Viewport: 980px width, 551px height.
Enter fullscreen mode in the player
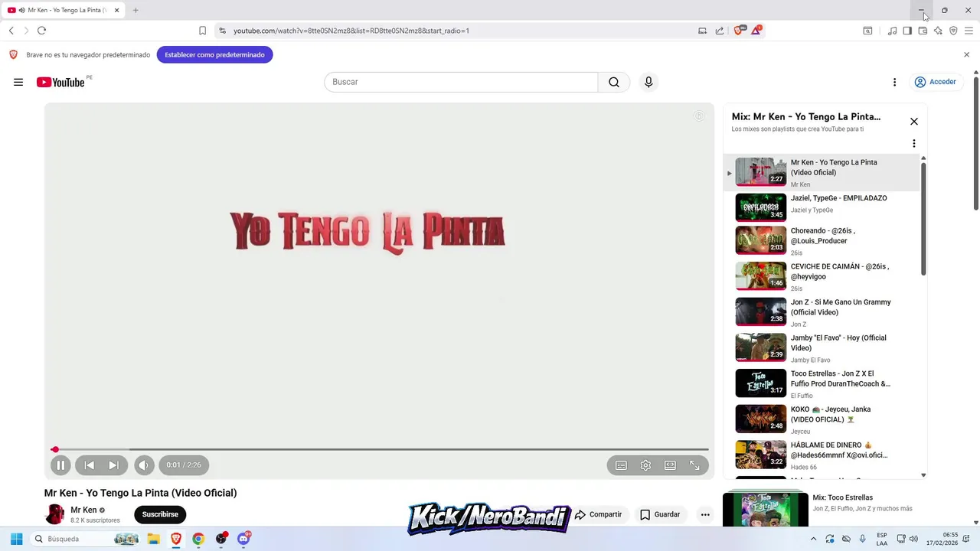point(694,465)
